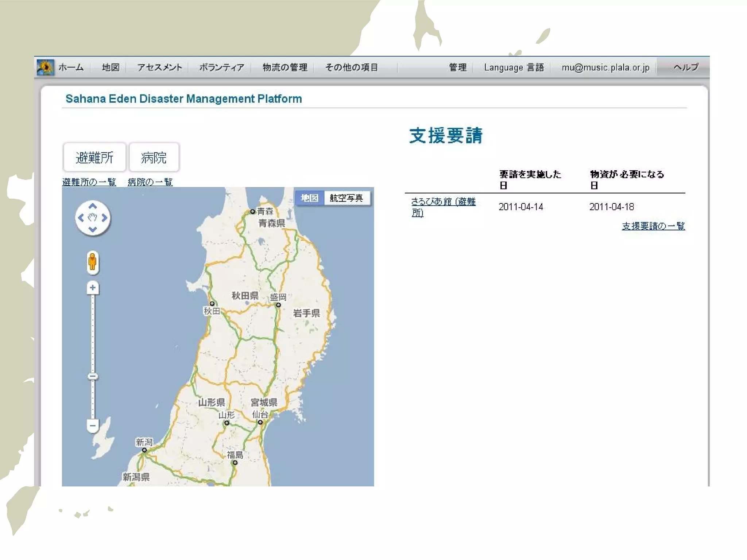Click the 避難所 shelter button
Screen dimensions: 747x560
pos(94,157)
